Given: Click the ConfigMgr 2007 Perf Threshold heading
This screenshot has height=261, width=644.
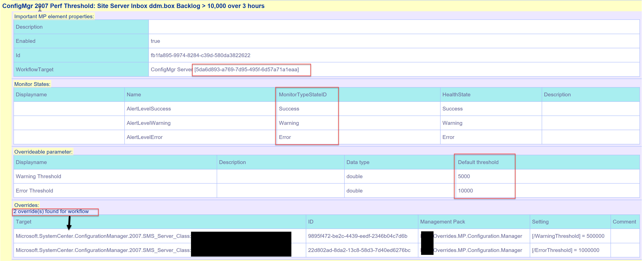Looking at the screenshot, I should coord(133,6).
